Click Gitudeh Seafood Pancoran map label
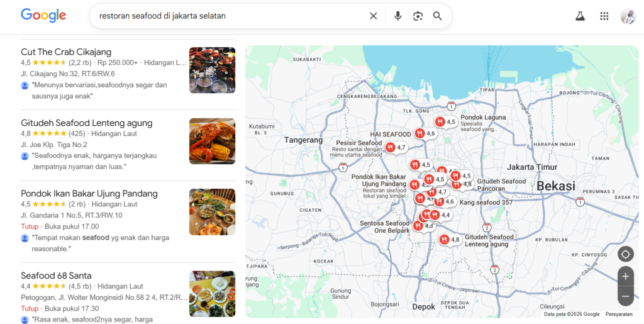 click(501, 185)
